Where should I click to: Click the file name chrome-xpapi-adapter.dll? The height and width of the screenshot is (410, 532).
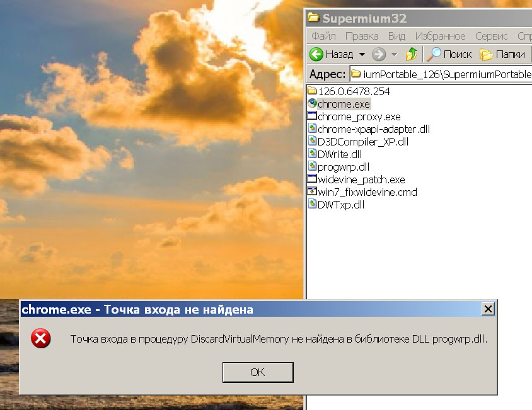tap(374, 129)
